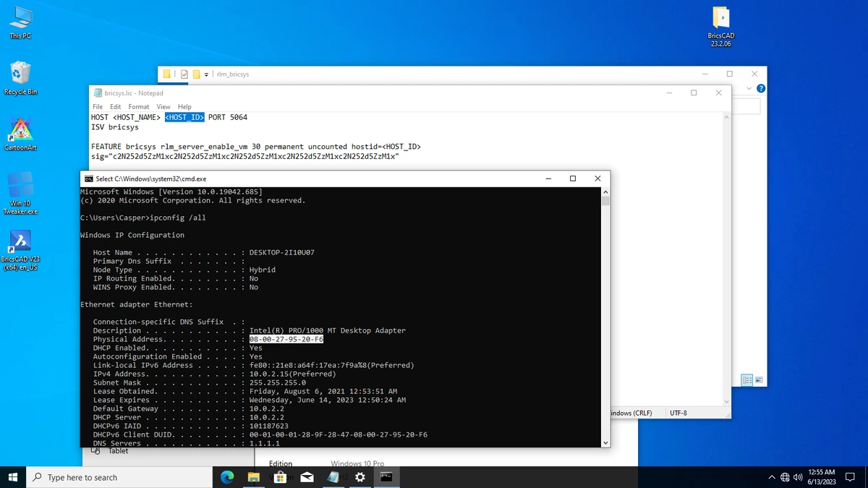
Task: Open Microsoft Edge from the taskbar
Action: 227,477
